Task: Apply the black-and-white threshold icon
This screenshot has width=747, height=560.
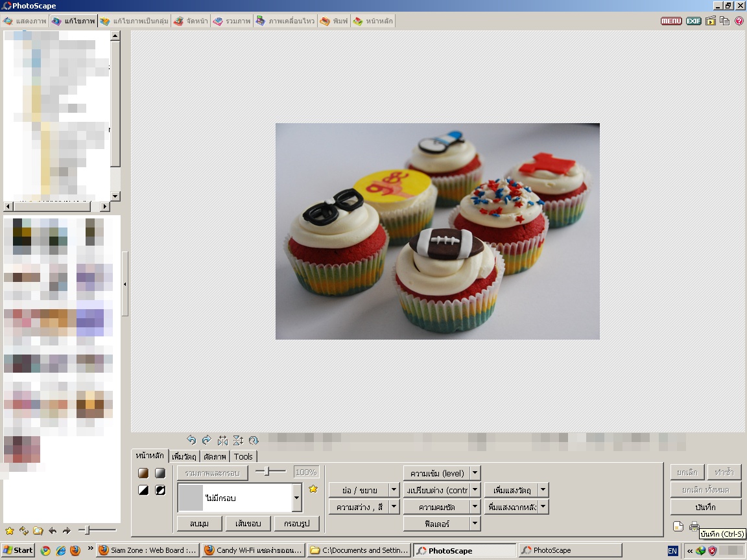Action: tap(143, 490)
